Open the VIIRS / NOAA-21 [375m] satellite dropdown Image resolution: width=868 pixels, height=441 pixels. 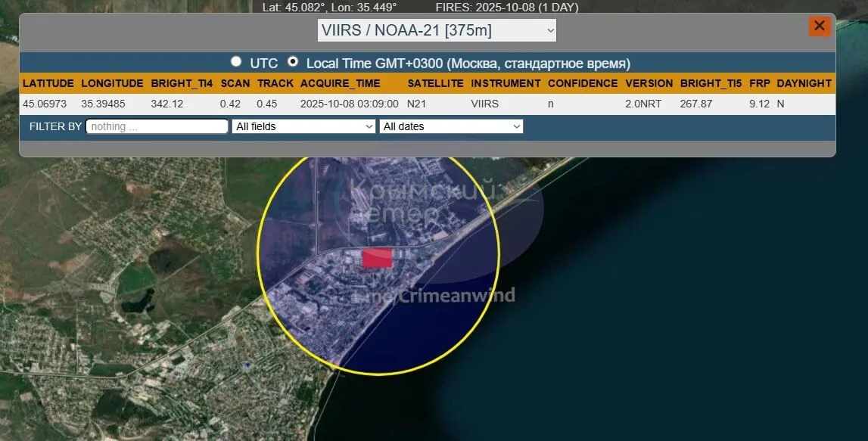pyautogui.click(x=437, y=30)
